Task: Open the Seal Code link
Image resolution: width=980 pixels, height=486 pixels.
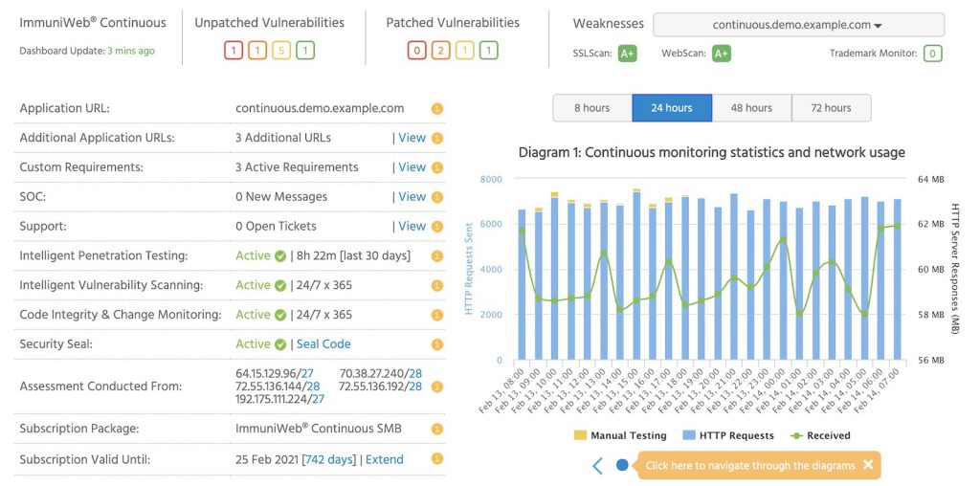Action: coord(323,344)
